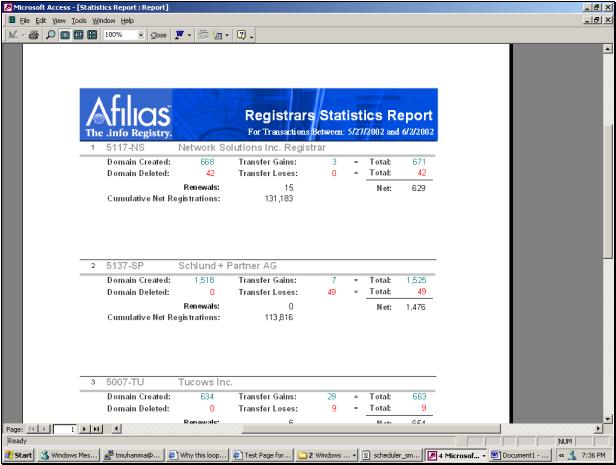Click Domain Created value 1,518

point(204,280)
